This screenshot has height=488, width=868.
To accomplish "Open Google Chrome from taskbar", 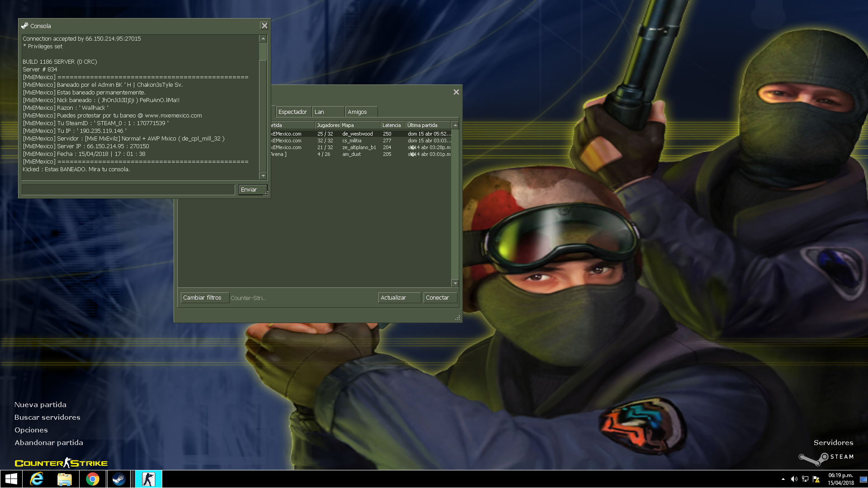I will pyautogui.click(x=93, y=479).
